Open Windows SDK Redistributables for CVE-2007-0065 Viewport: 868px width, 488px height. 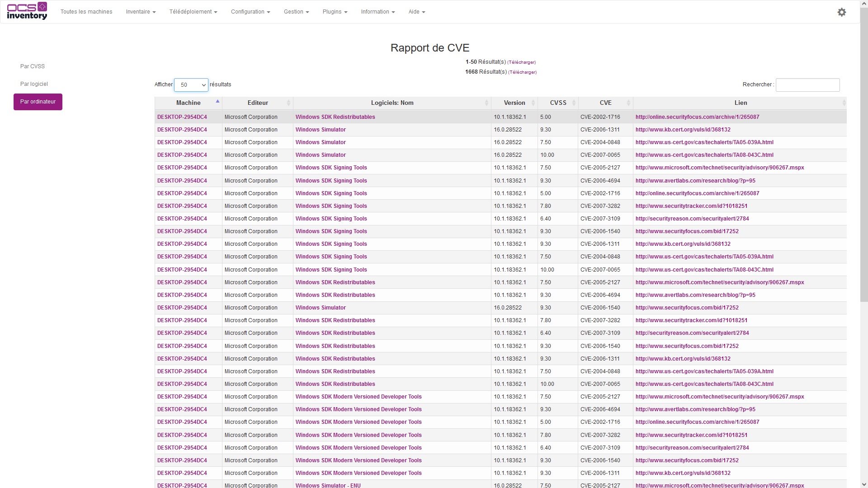(x=335, y=384)
